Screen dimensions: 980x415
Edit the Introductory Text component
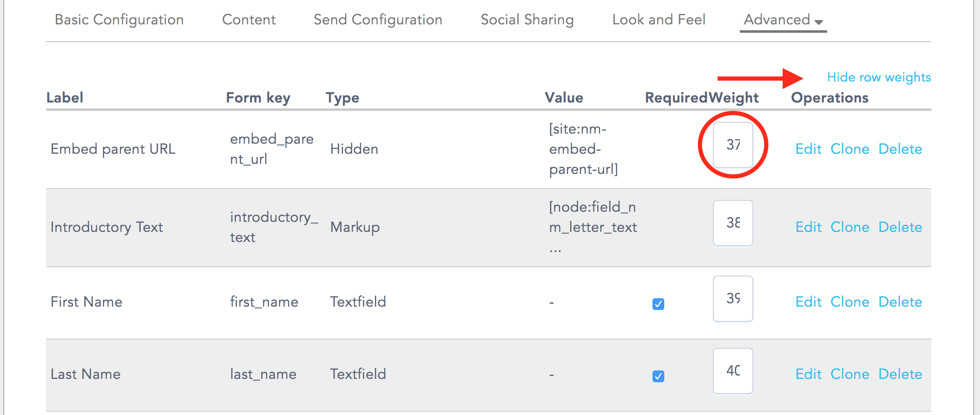click(x=808, y=227)
